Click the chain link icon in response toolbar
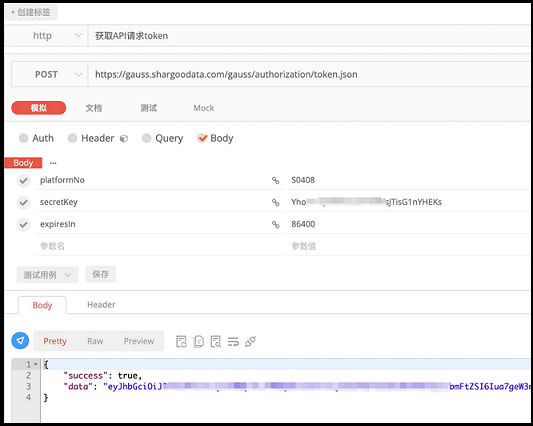 point(250,341)
